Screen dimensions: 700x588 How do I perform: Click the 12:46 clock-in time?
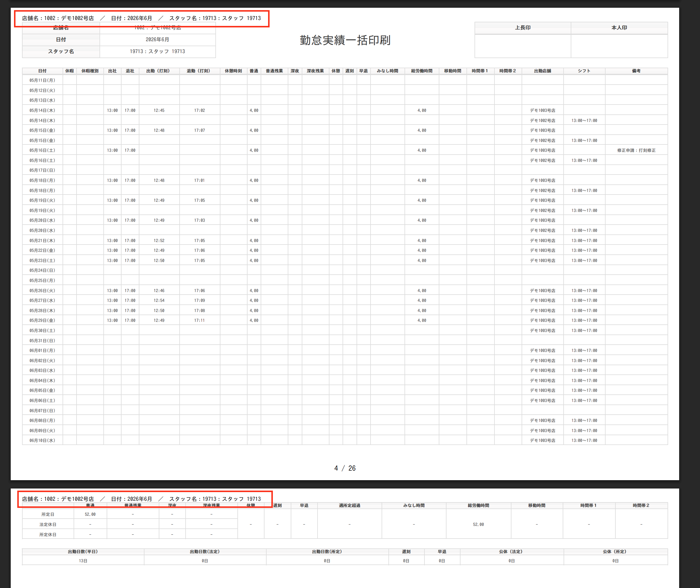[x=159, y=291]
